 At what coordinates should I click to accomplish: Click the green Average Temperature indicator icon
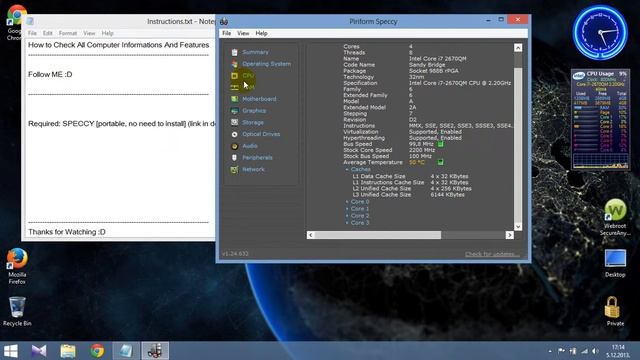pyautogui.click(x=440, y=162)
